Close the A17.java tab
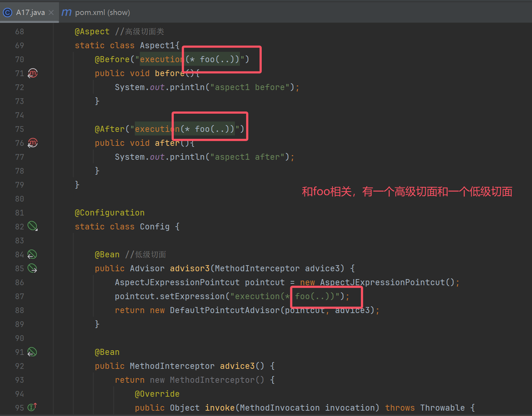The image size is (532, 416). pyautogui.click(x=51, y=13)
